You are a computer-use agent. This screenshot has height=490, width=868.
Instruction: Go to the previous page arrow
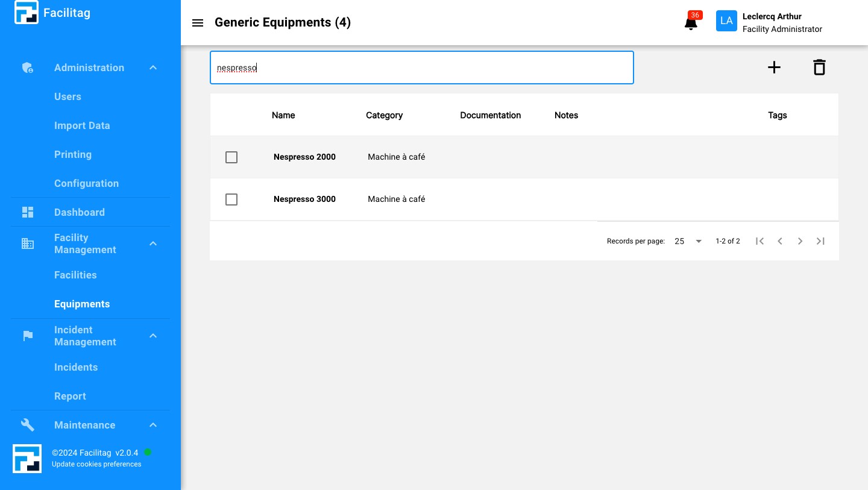(780, 241)
